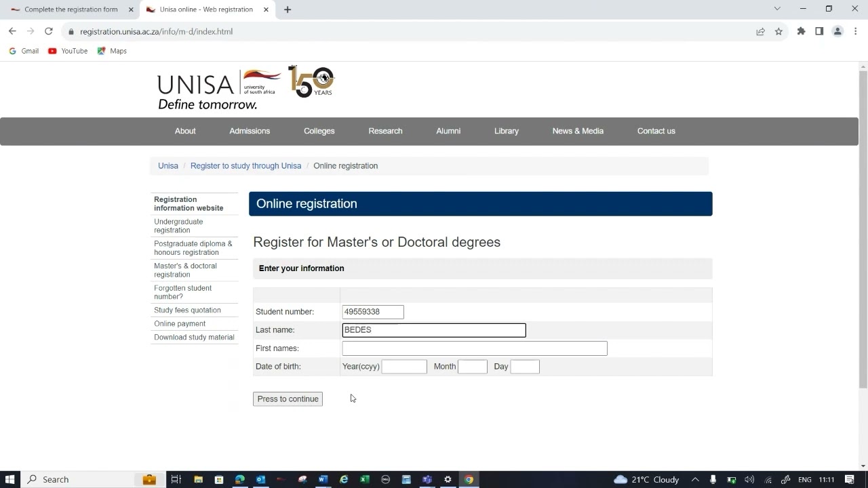The width and height of the screenshot is (868, 488).
Task: Open Download study material link
Action: [194, 337]
